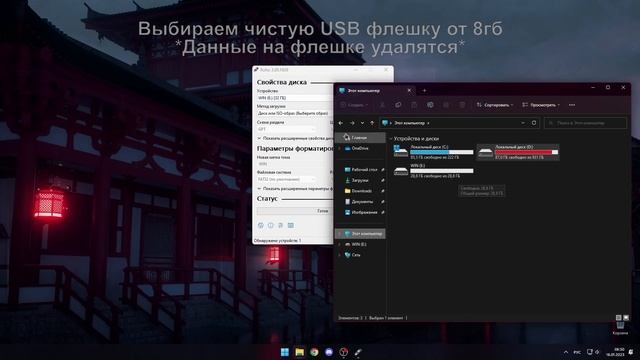Viewport: 640px width, 360px height.
Task: Expand Показать расширенные параметры форматирования in Rufus
Action: (296, 189)
